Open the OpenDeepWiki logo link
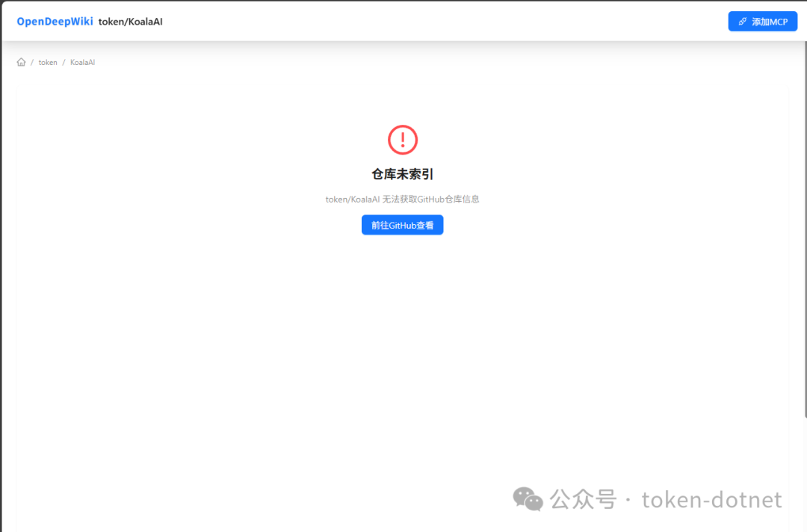 (x=55, y=22)
